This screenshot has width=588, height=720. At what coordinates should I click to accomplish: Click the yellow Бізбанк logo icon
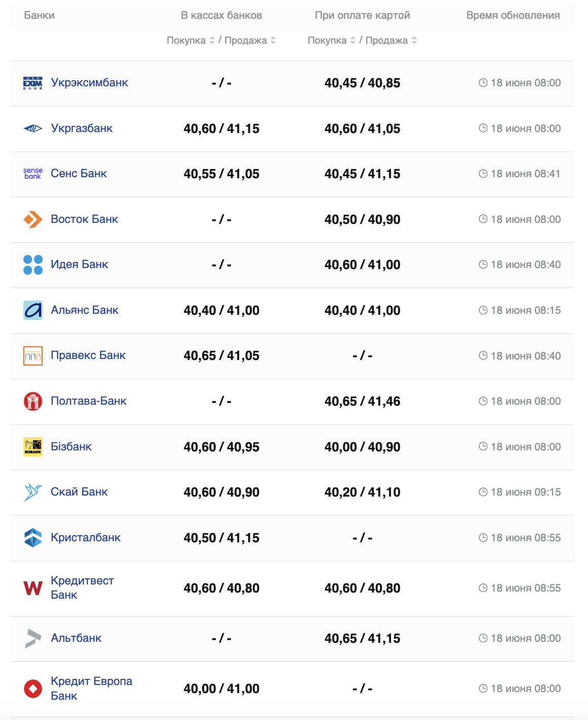[33, 447]
